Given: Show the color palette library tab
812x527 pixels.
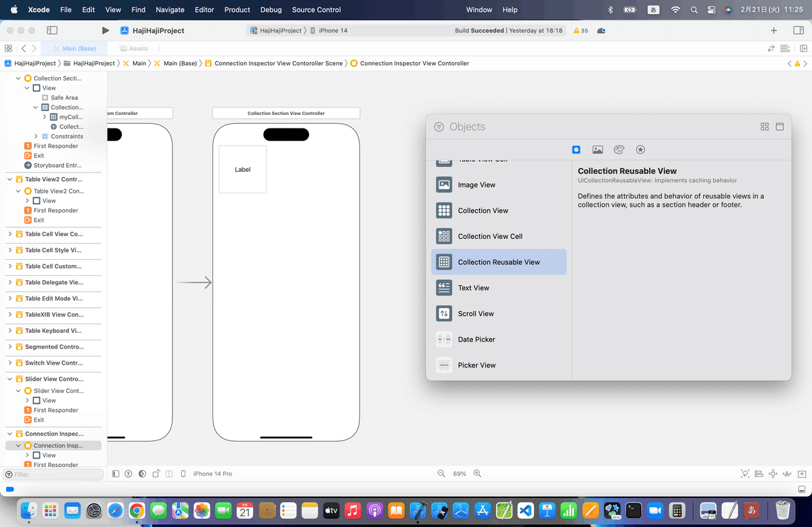Looking at the screenshot, I should coord(619,150).
